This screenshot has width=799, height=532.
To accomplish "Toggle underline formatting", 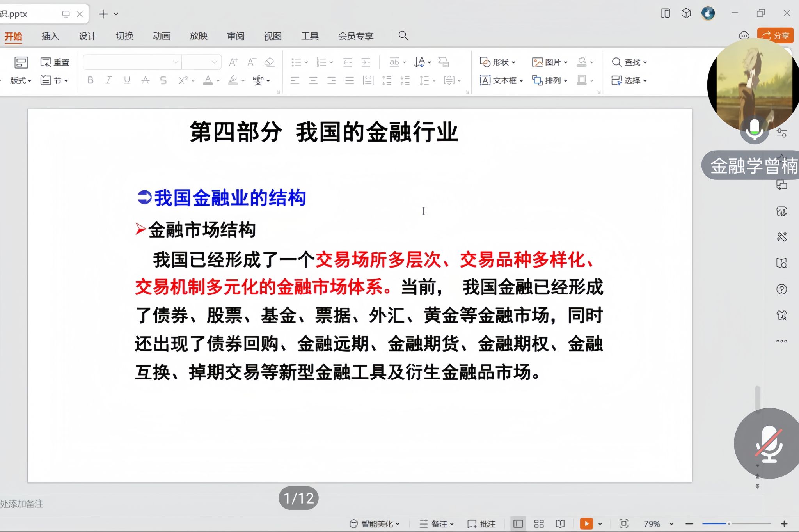I will pyautogui.click(x=127, y=80).
